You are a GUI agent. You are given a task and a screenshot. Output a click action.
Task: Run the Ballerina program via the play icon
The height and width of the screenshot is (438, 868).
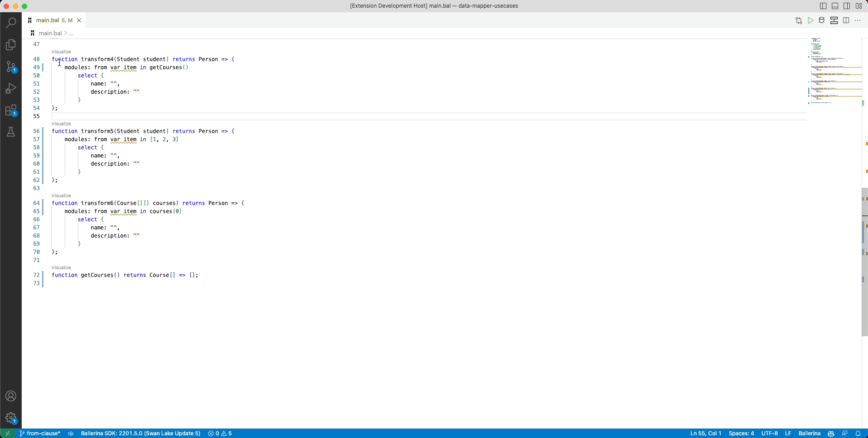(x=810, y=20)
